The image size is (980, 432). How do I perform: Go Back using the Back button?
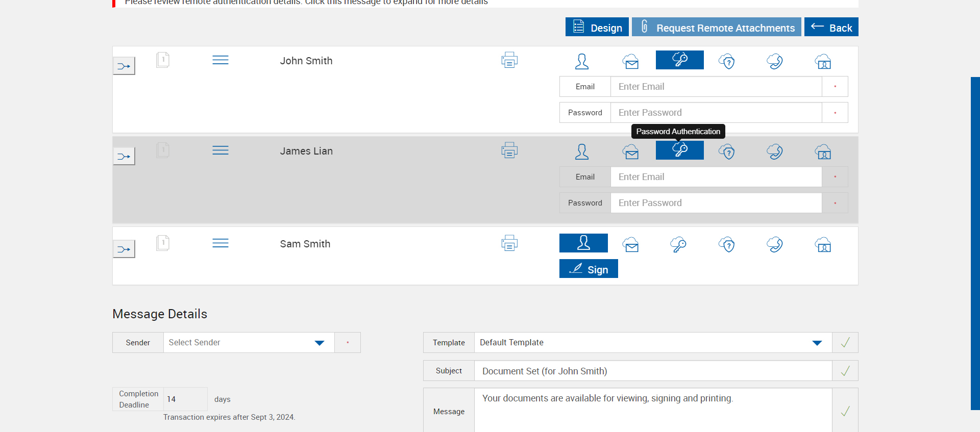[x=831, y=27]
